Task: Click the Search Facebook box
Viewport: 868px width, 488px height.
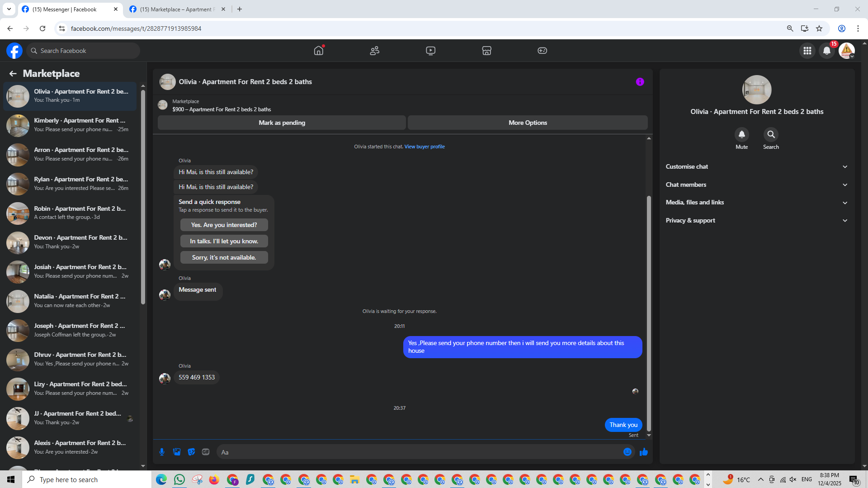Action: (x=83, y=51)
